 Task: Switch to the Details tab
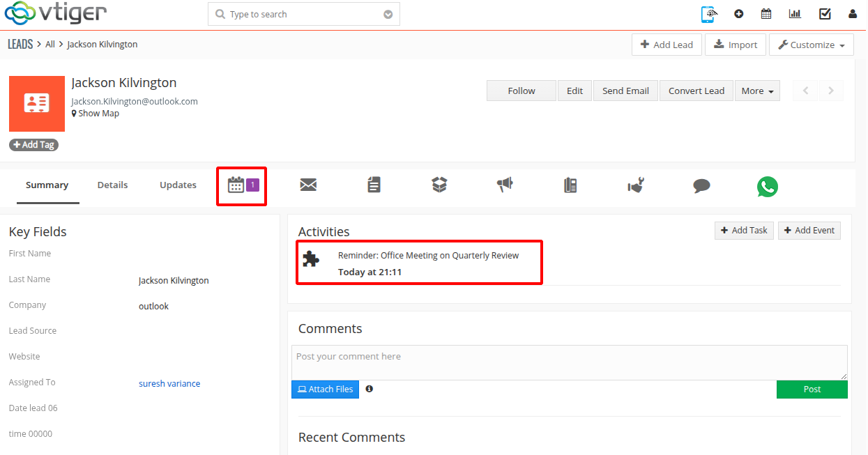click(112, 185)
